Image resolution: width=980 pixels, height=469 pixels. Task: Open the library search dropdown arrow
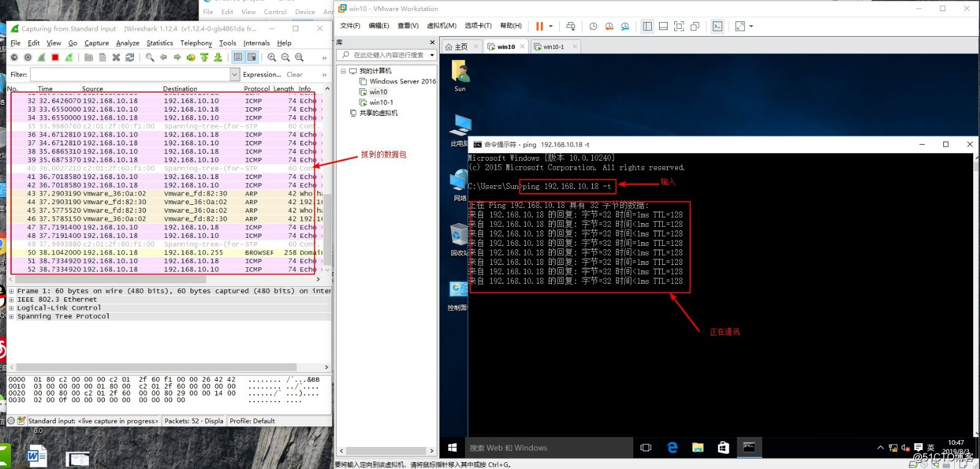click(432, 55)
